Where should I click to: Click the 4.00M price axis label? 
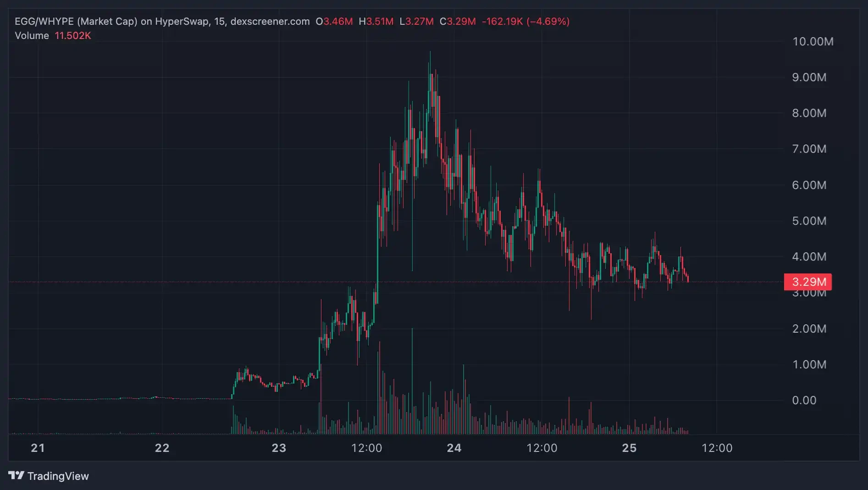click(x=809, y=257)
